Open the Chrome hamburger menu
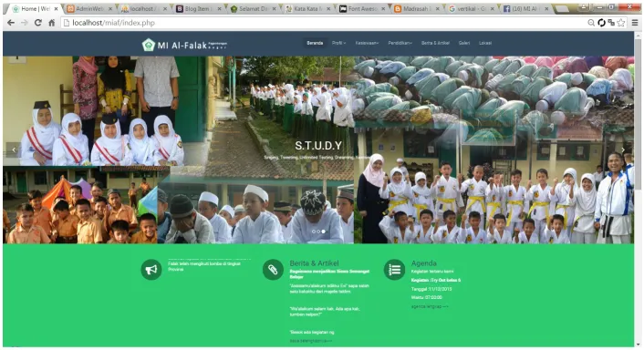The image size is (644, 350). tap(635, 23)
